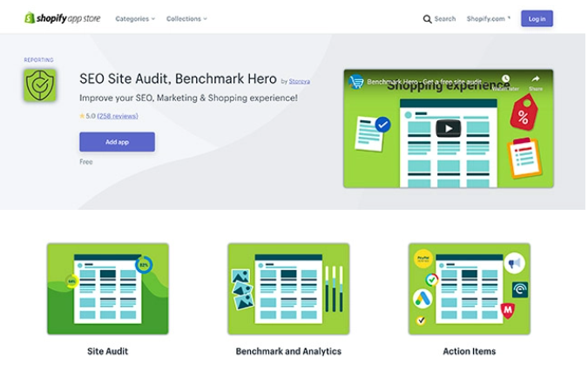Click the green shield app icon
Screen dimensions: 588x366
(40, 85)
